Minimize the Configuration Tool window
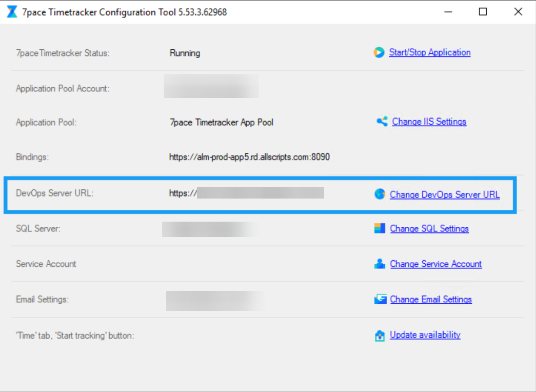Viewport: 536px width, 392px height. tap(448, 12)
